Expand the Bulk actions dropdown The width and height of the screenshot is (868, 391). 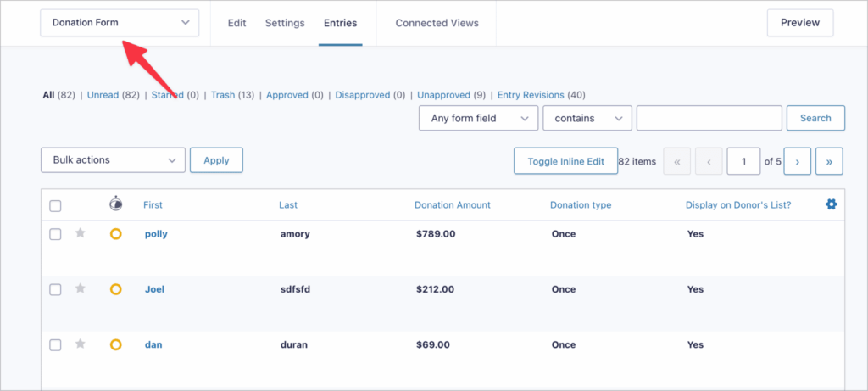tap(113, 159)
